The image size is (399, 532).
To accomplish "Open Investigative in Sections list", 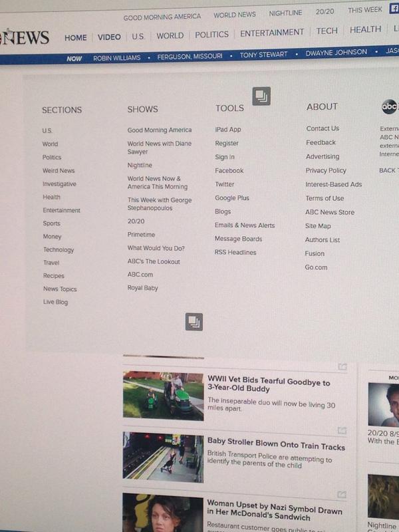I will (59, 184).
